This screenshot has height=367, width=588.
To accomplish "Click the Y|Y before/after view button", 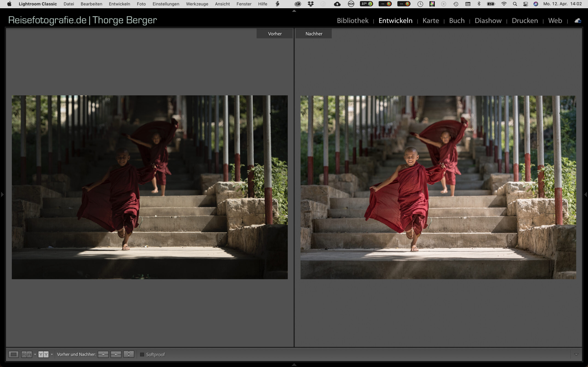I will click(43, 354).
